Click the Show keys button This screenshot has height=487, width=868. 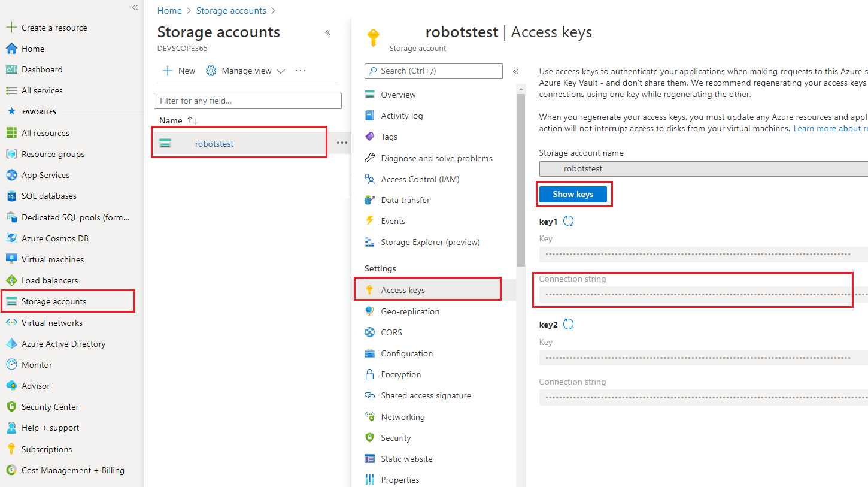tap(573, 194)
